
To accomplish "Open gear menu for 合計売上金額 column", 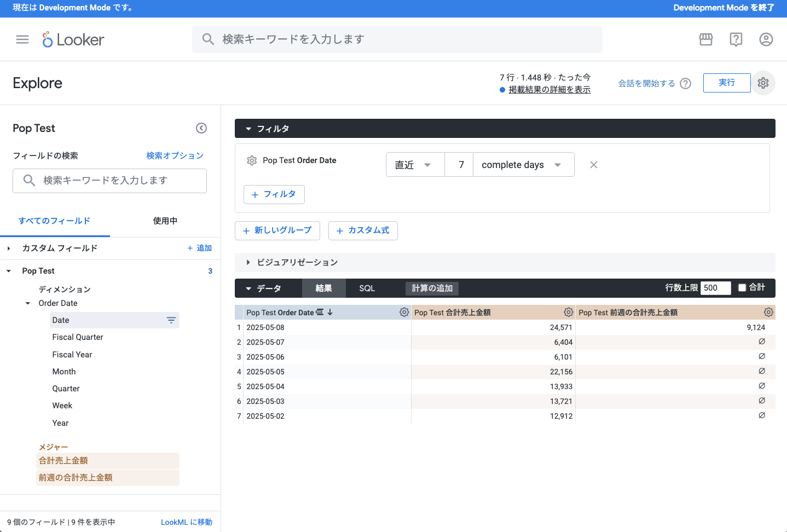I will (x=569, y=312).
